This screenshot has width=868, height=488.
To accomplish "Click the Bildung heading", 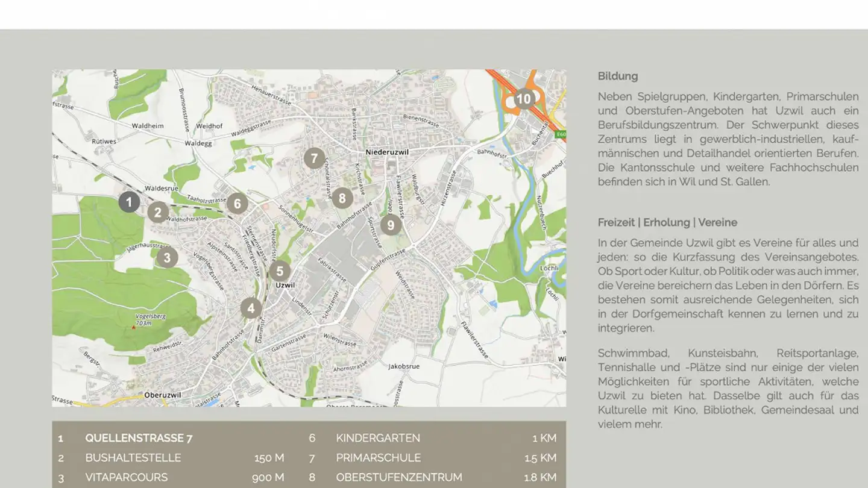I will pos(617,77).
